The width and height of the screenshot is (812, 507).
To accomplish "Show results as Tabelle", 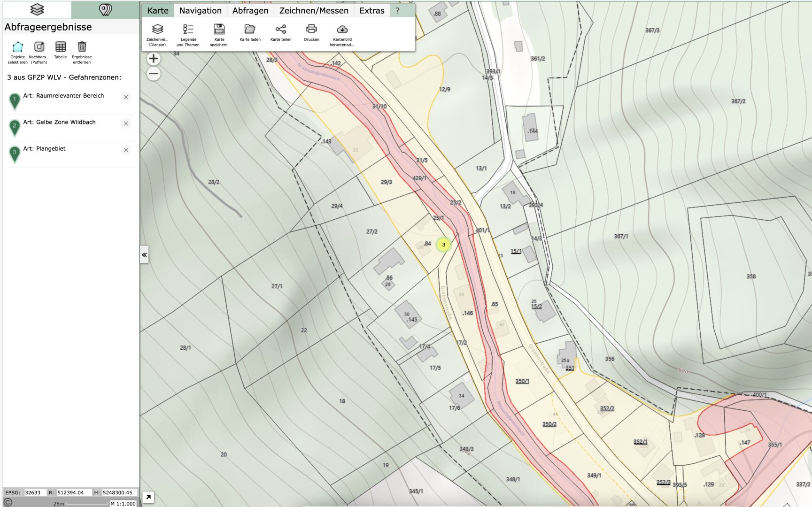I will click(61, 47).
